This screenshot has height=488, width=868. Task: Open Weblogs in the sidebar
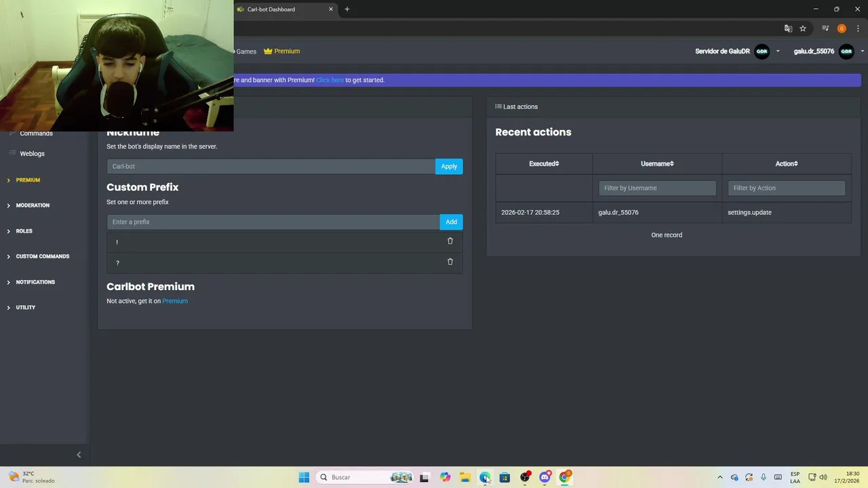[32, 154]
